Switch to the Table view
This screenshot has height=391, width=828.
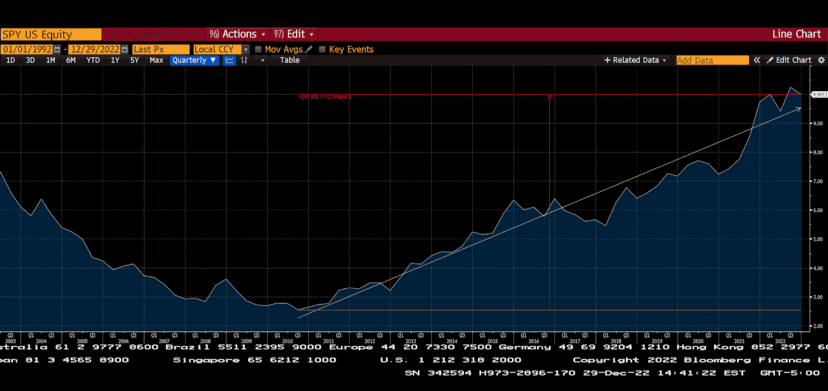click(x=289, y=60)
